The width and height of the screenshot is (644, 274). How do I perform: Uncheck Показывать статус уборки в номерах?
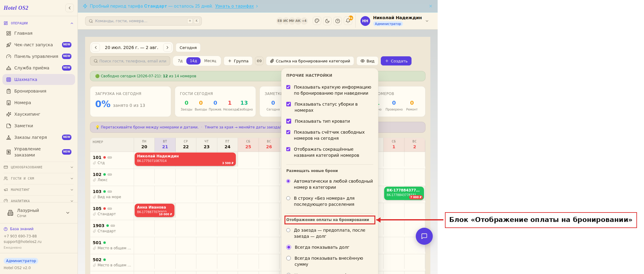coord(289,104)
